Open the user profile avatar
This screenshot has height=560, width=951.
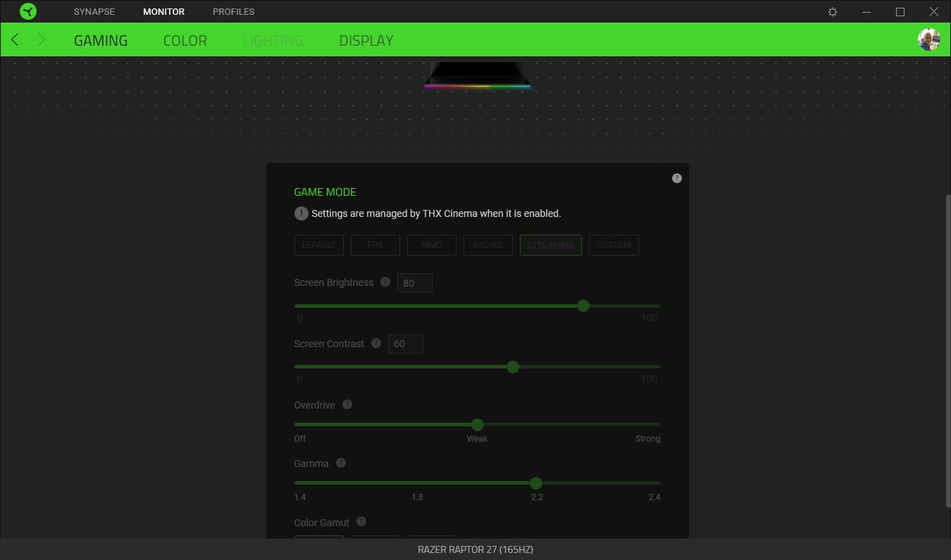[929, 39]
